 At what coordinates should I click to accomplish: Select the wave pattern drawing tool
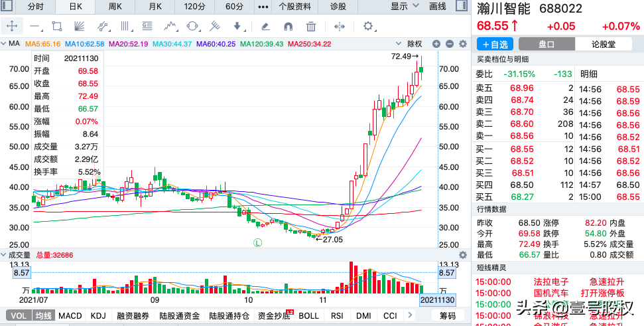tap(170, 27)
